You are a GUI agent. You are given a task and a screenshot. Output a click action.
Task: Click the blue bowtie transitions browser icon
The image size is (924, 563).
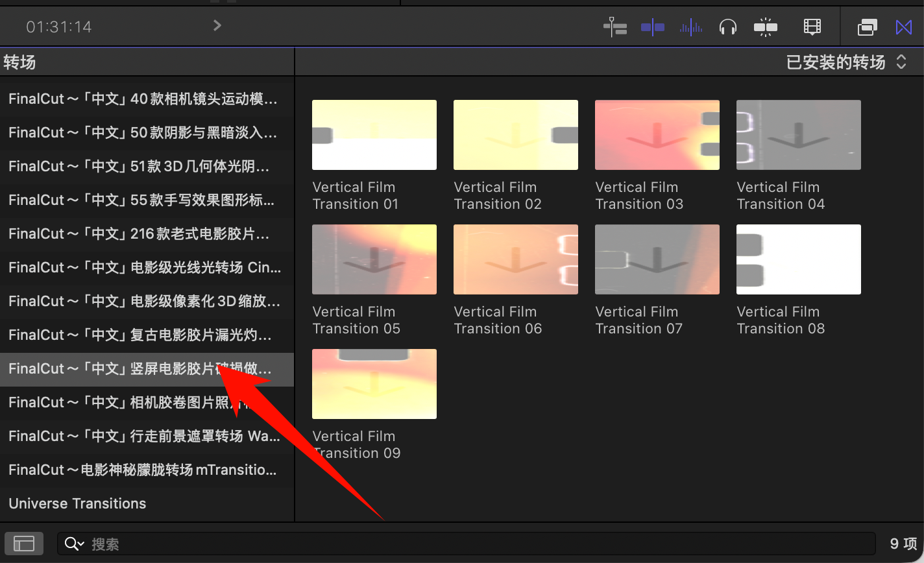pos(904,27)
